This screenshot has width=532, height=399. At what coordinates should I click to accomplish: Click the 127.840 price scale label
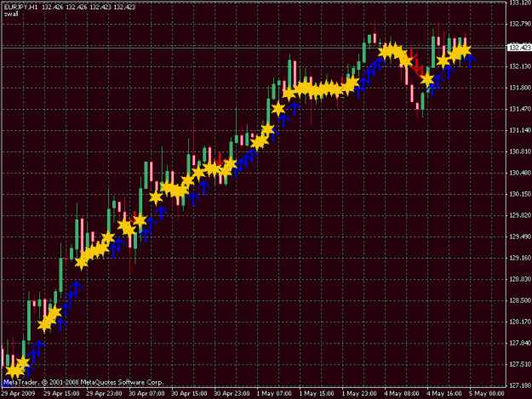[520, 344]
